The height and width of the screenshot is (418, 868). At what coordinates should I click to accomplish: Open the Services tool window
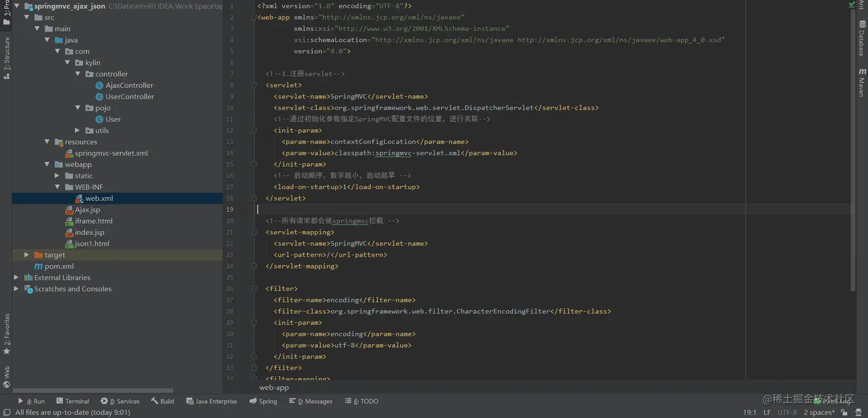pyautogui.click(x=120, y=401)
